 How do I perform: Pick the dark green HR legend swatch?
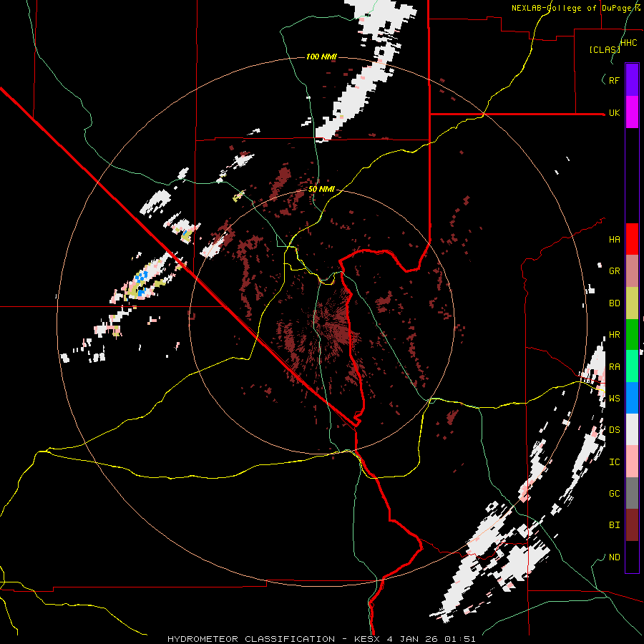pyautogui.click(x=632, y=334)
